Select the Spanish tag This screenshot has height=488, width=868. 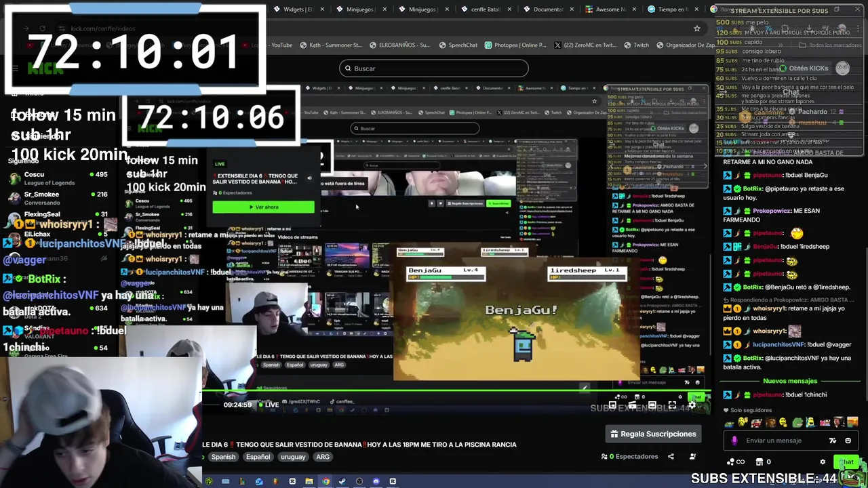pyautogui.click(x=223, y=457)
